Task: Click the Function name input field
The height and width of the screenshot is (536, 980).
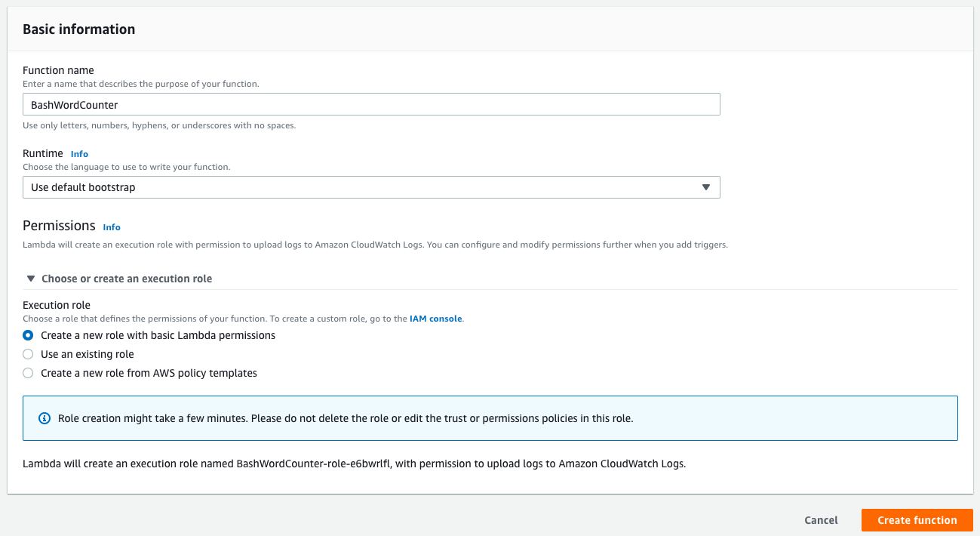Action: 370,104
